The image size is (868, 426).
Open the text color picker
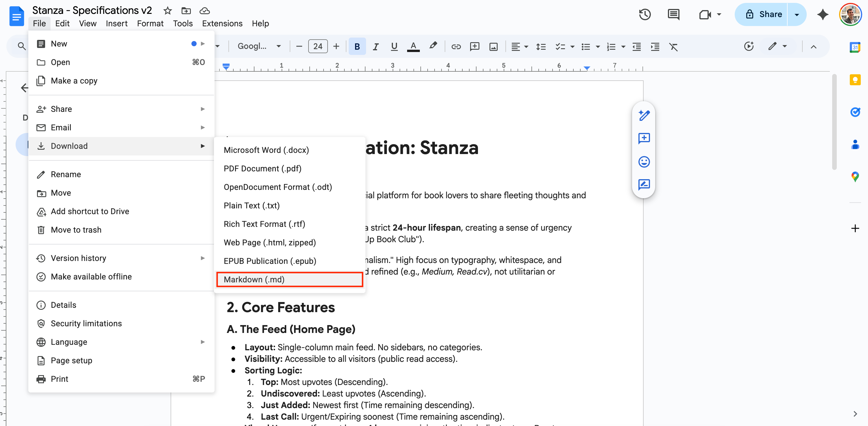pyautogui.click(x=413, y=47)
